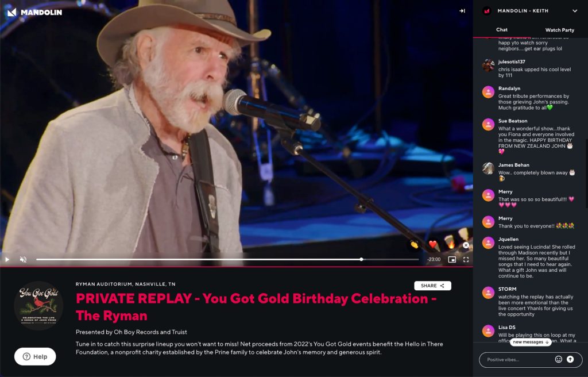
Task: Unmute the video audio
Action: (23, 259)
